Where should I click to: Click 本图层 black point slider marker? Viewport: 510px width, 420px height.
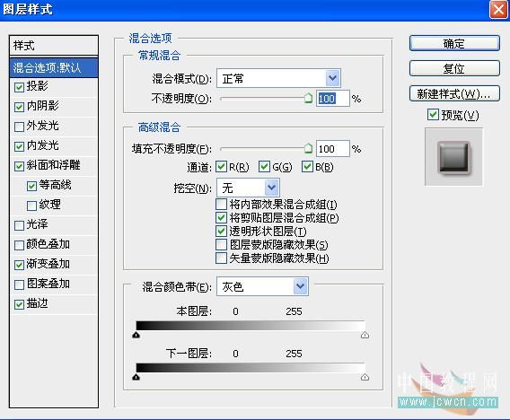[136, 335]
